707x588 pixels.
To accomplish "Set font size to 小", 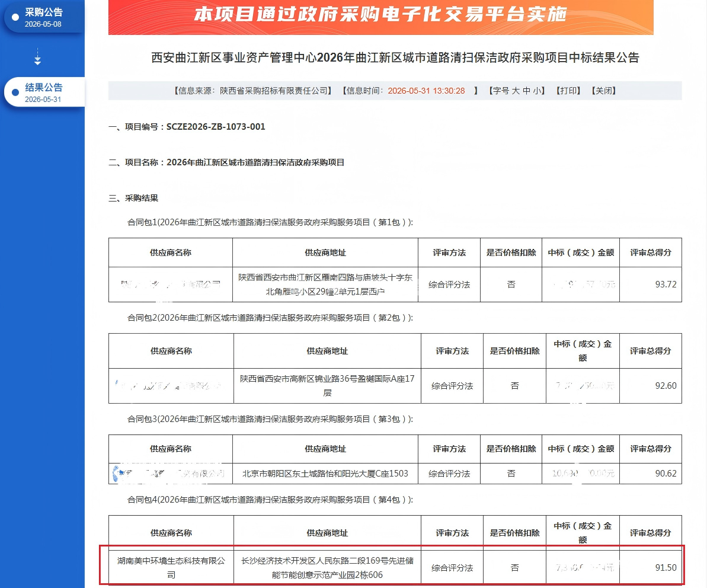I will coord(538,91).
